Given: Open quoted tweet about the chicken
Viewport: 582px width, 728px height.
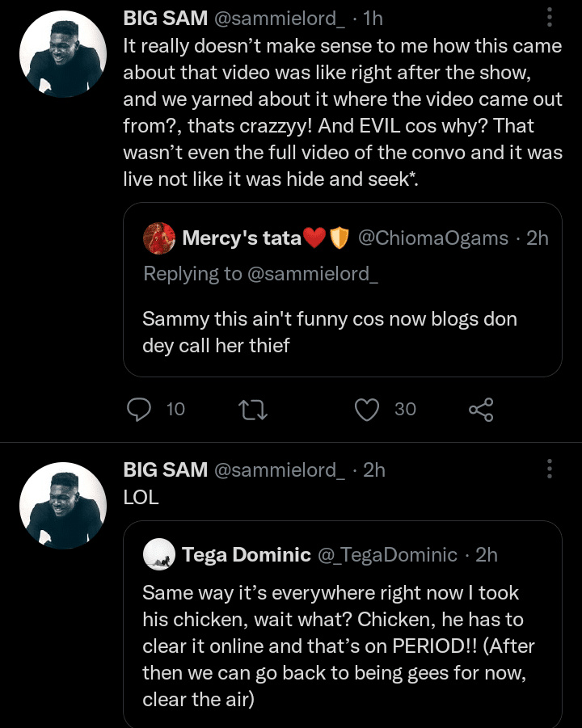Looking at the screenshot, I should 339,646.
